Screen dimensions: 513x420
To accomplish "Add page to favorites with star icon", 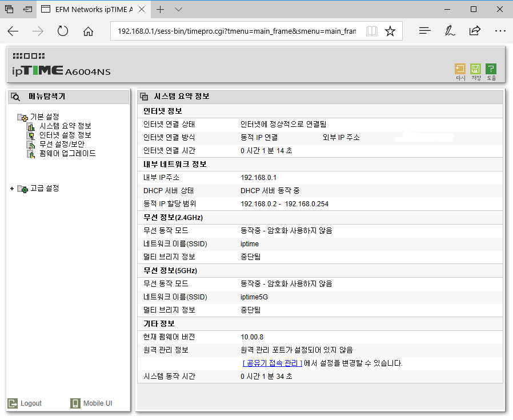I will click(x=390, y=31).
